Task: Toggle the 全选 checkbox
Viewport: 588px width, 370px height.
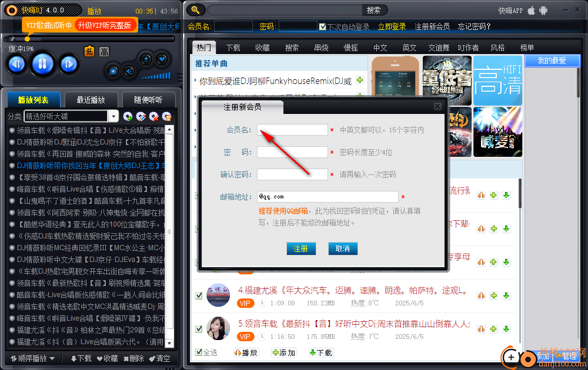Action: point(199,352)
